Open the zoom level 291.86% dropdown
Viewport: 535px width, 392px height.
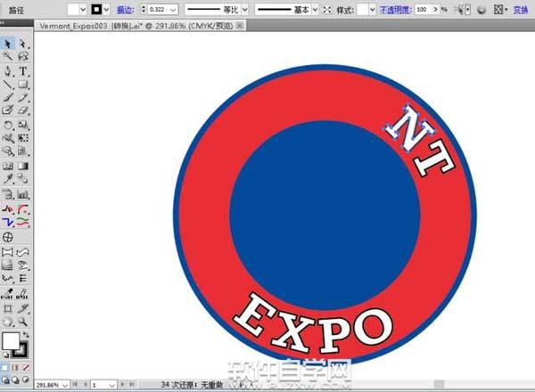point(65,385)
